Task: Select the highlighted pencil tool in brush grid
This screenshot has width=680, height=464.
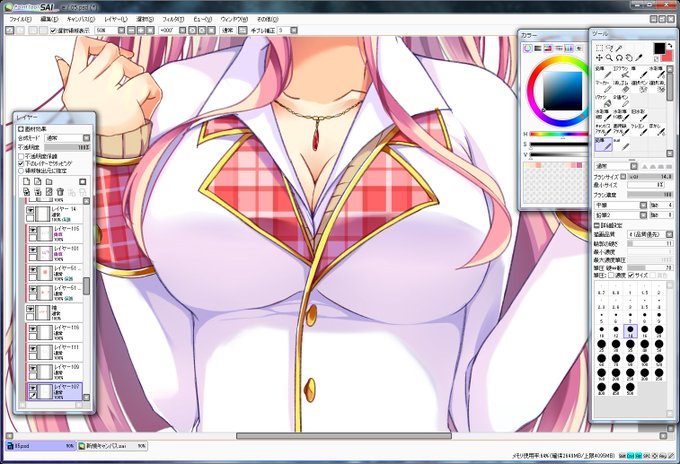Action: pyautogui.click(x=604, y=144)
